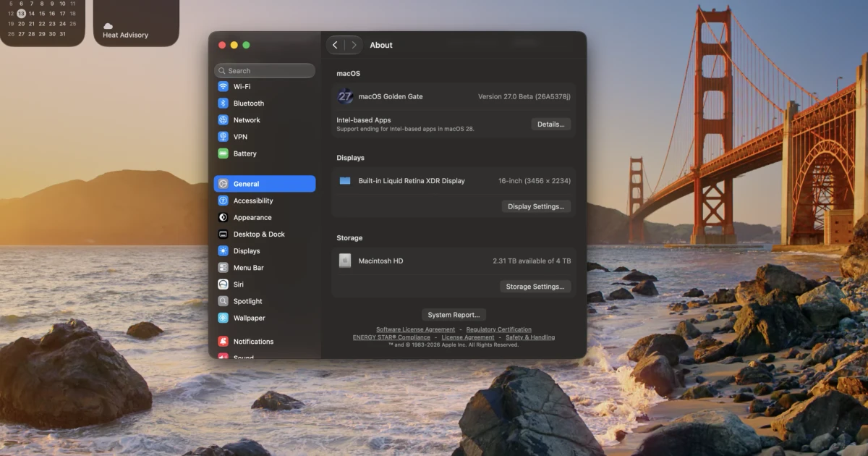This screenshot has width=868, height=456.
Task: Click the 2.31 TB available text
Action: 532,261
